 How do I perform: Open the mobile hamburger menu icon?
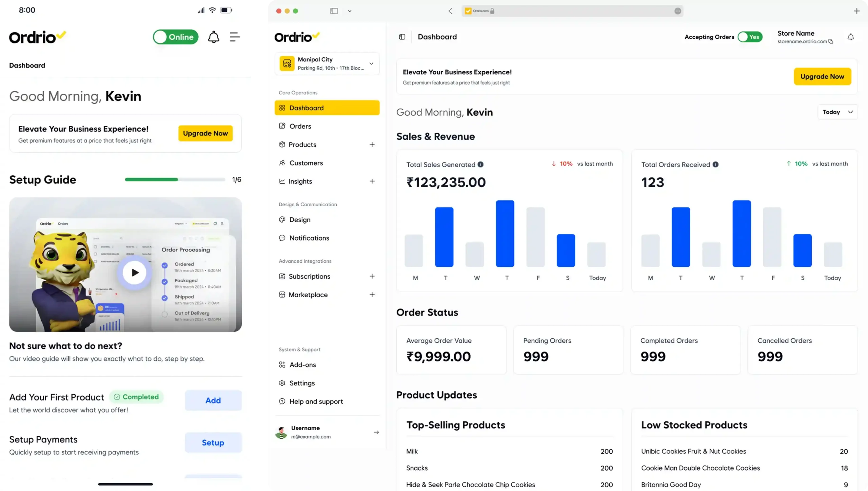click(x=235, y=37)
